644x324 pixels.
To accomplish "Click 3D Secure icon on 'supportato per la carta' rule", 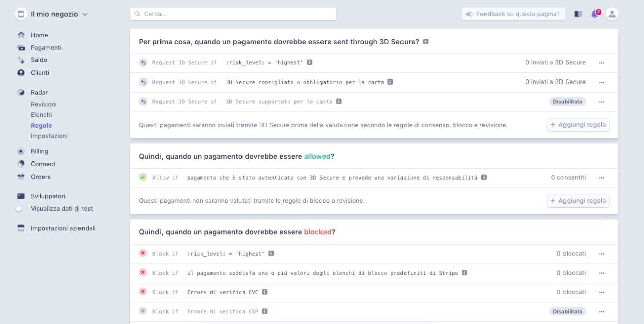I will point(143,102).
